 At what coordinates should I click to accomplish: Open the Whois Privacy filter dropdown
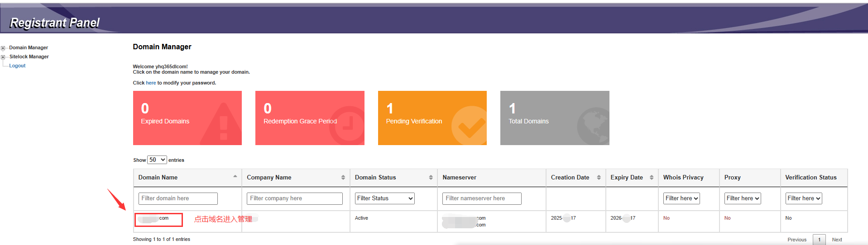pyautogui.click(x=681, y=198)
